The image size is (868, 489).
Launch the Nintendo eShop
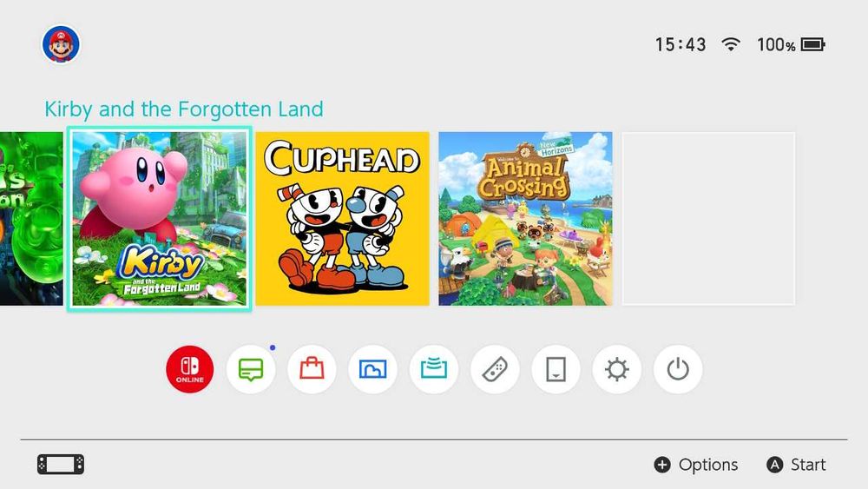coord(312,369)
